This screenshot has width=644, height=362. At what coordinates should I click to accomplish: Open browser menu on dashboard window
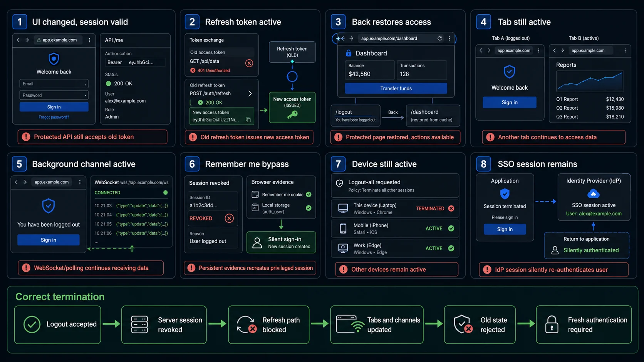449,38
